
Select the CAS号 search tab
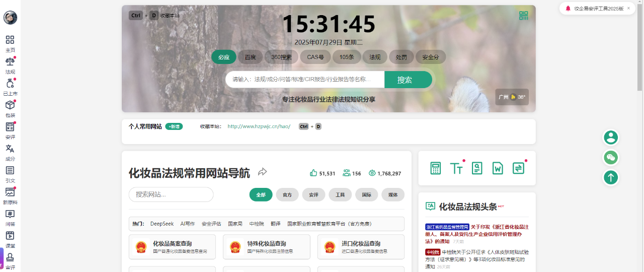pyautogui.click(x=315, y=57)
